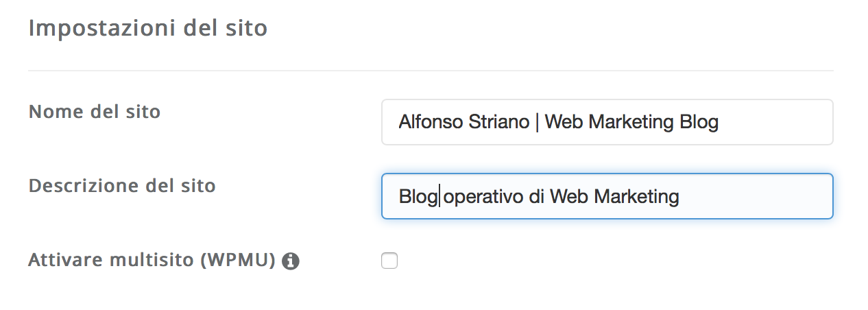Screen dimensions: 868x310
Task: Click the info icon beside Attivare multisito
Action: coord(291,261)
